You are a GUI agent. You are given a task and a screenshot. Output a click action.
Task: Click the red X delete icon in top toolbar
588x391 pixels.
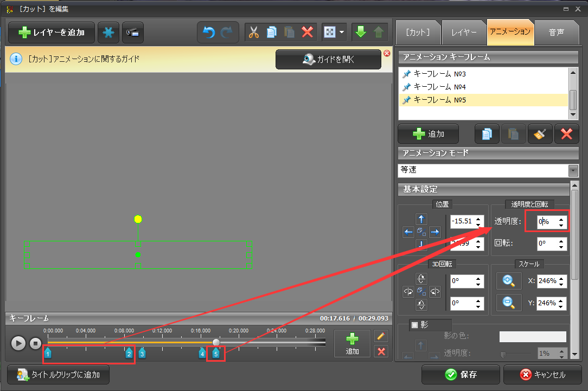[x=308, y=33]
